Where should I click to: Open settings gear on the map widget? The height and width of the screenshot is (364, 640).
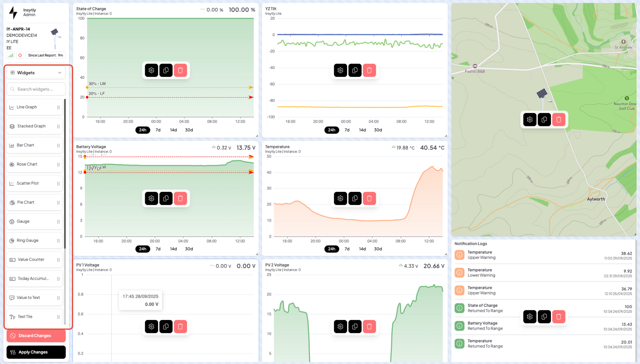[529, 119]
